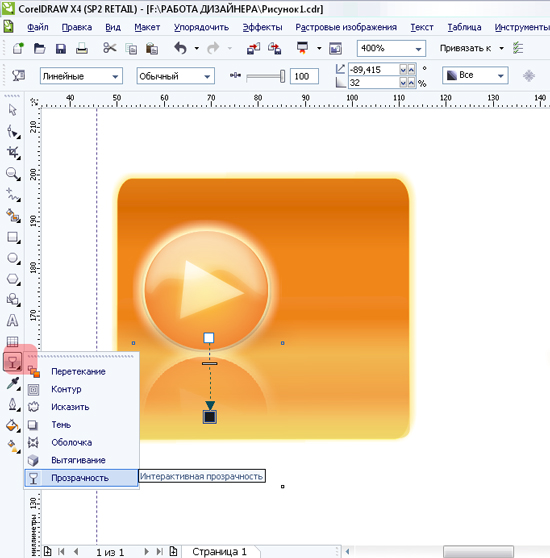Paste from clipboard icon
The image size is (550, 558).
(152, 48)
